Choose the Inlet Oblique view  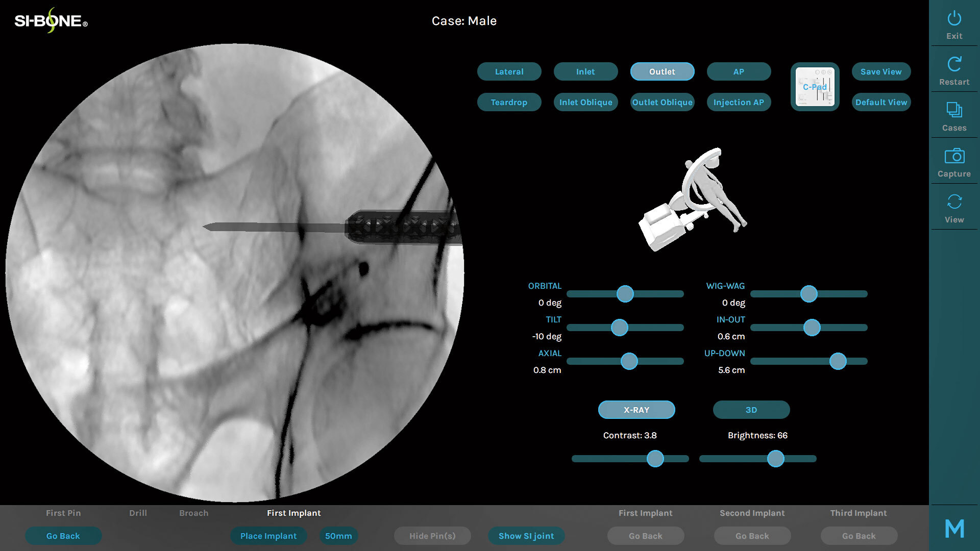click(x=585, y=103)
